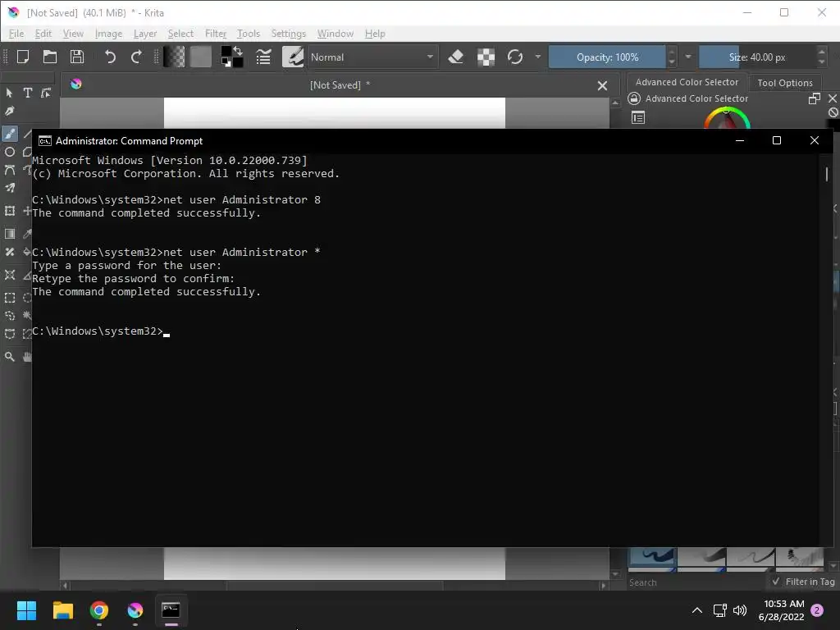The image size is (840, 630).
Task: Create a new document in Krita toolbar
Action: [x=22, y=57]
